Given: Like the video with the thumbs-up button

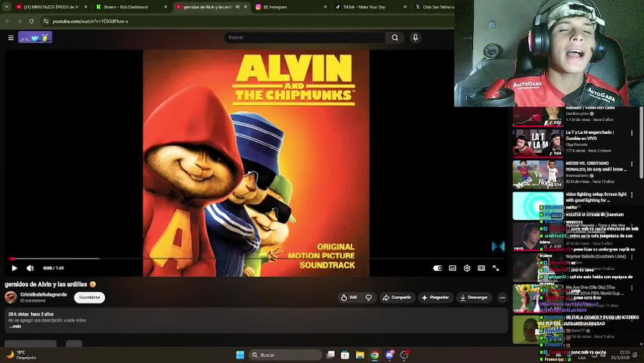Looking at the screenshot, I should [x=349, y=297].
